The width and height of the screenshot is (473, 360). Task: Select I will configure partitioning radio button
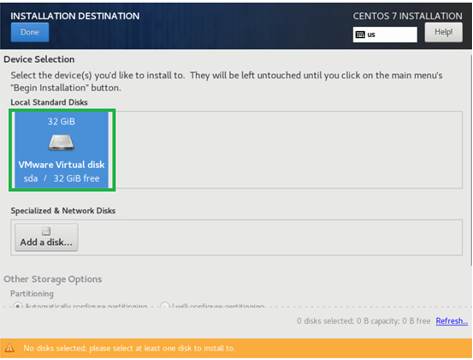[x=165, y=306]
